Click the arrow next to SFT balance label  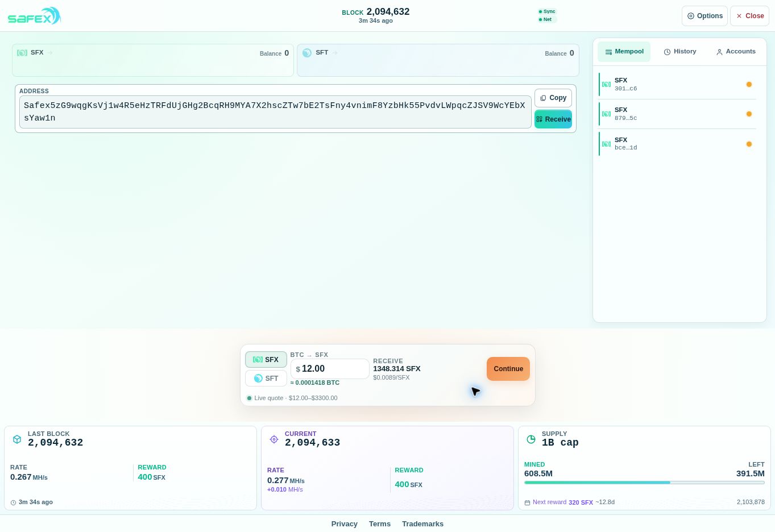[x=335, y=53]
